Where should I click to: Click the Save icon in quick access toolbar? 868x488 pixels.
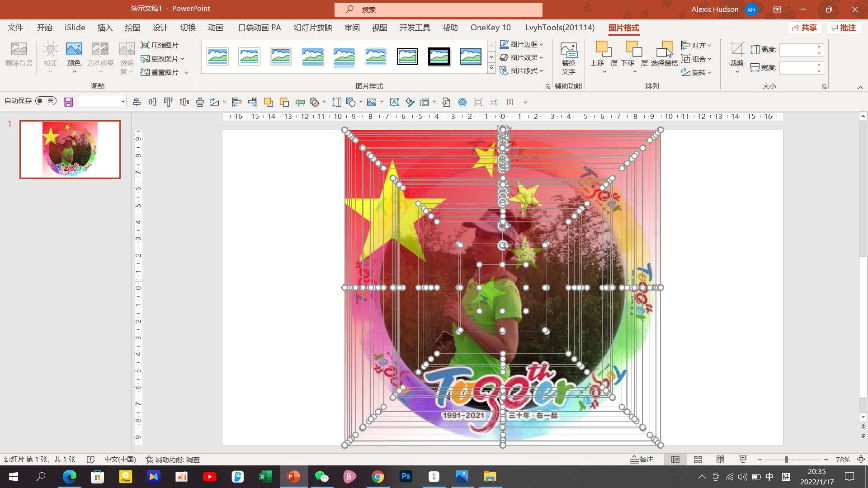point(68,102)
